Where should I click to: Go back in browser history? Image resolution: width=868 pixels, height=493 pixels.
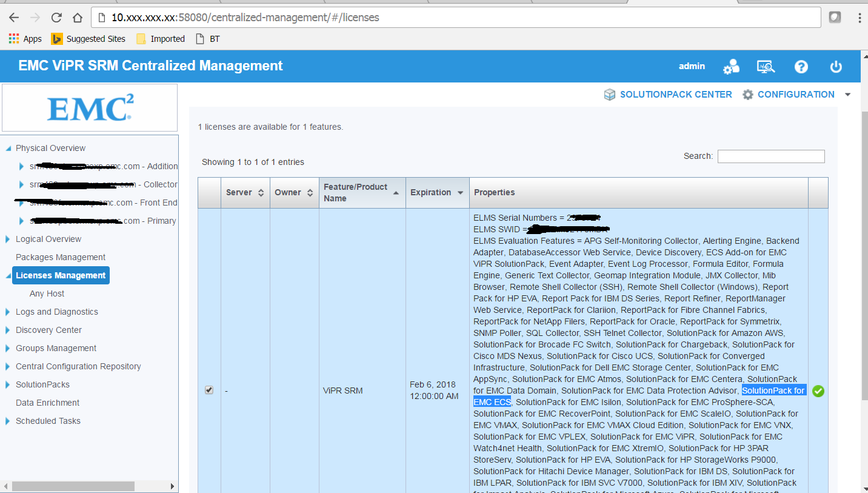point(14,18)
